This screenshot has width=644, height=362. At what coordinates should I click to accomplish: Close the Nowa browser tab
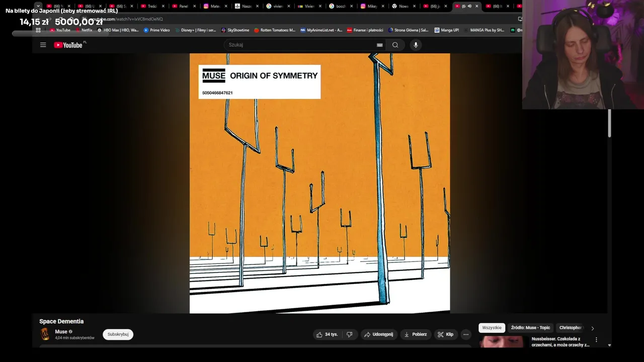click(414, 6)
